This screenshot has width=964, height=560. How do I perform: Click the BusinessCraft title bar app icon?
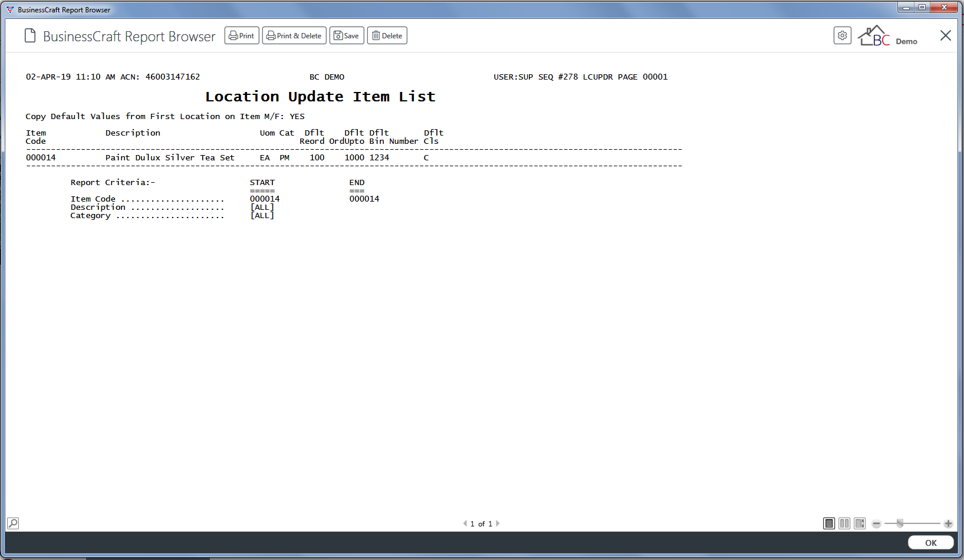[x=10, y=9]
